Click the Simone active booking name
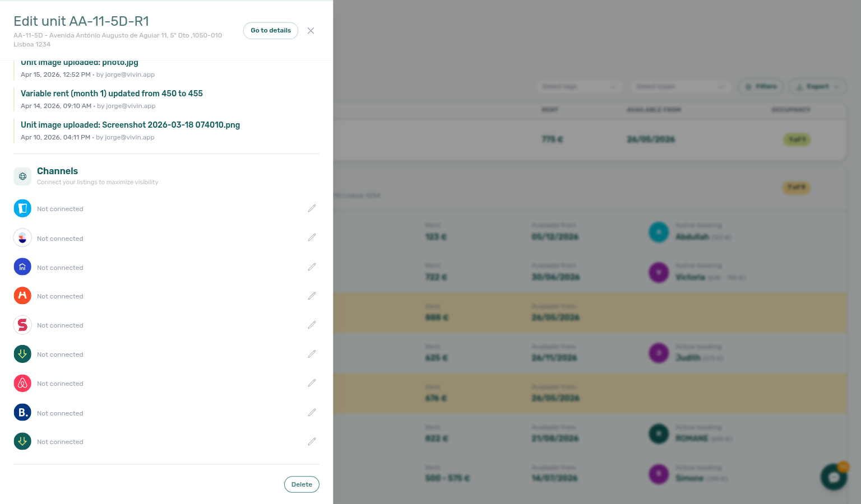 pos(689,478)
